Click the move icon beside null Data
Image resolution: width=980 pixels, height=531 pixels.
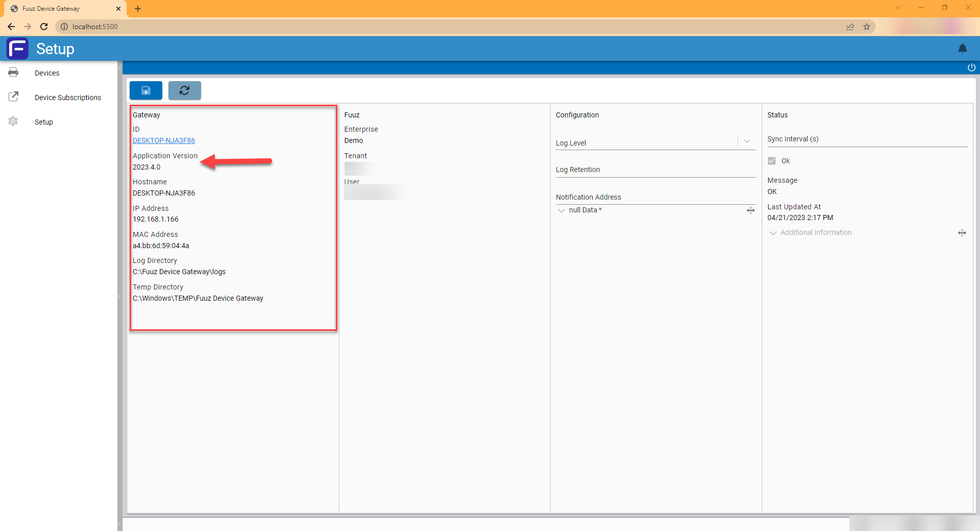(750, 210)
